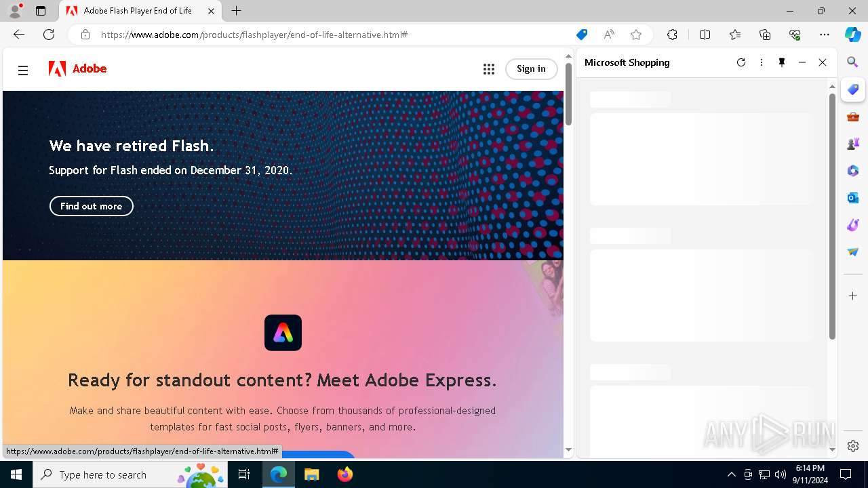
Task: Click the web page scroll down arrow
Action: 568,449
